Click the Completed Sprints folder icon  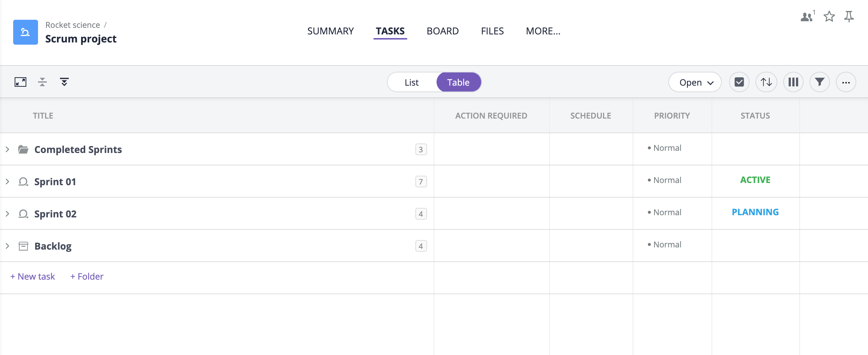[x=23, y=149]
